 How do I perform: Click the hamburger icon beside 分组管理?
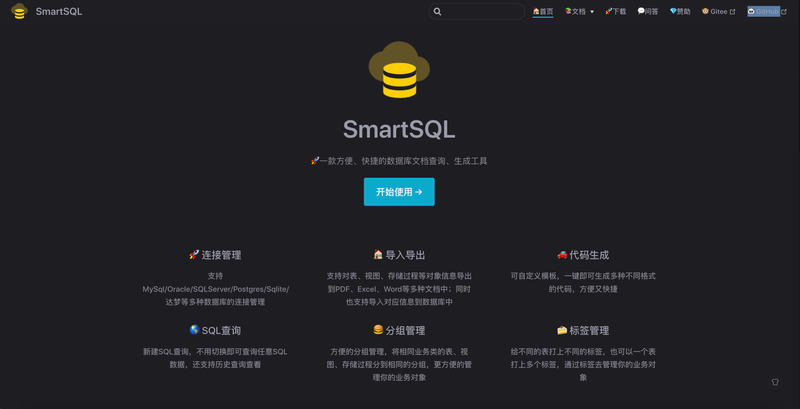click(378, 330)
